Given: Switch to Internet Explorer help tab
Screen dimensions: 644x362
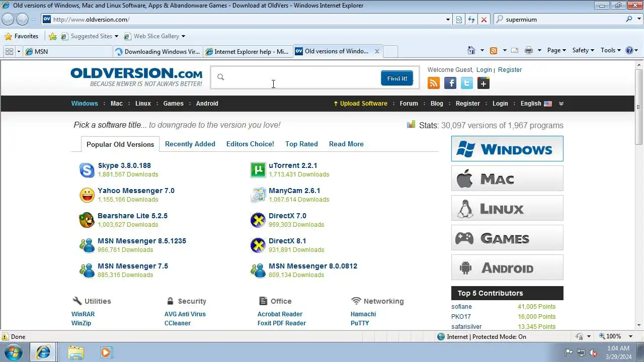Looking at the screenshot, I should [247, 51].
